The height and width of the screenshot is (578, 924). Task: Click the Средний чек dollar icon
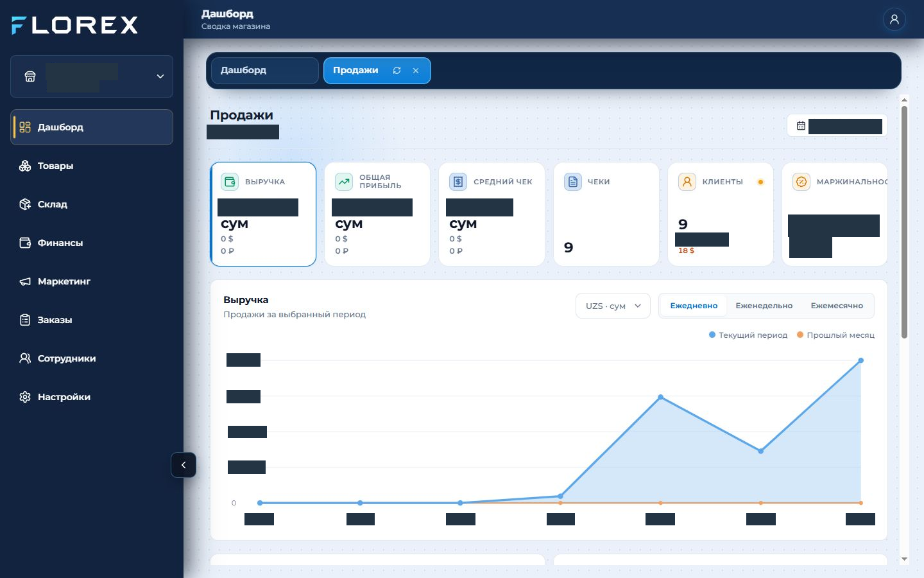tap(458, 182)
